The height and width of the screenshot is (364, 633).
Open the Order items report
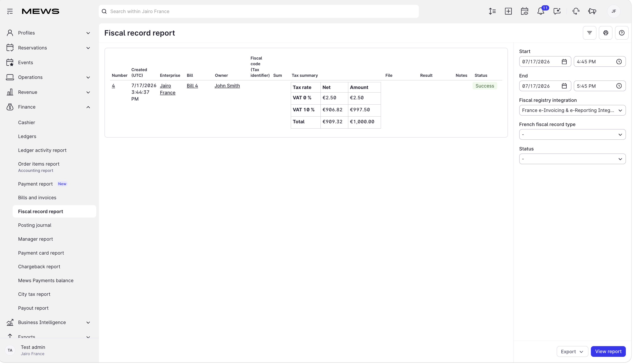[x=39, y=164]
